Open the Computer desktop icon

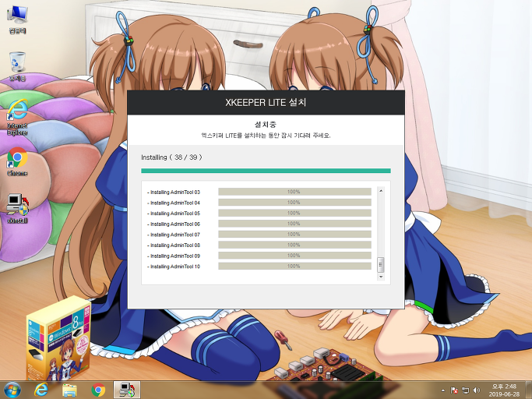pos(17,19)
